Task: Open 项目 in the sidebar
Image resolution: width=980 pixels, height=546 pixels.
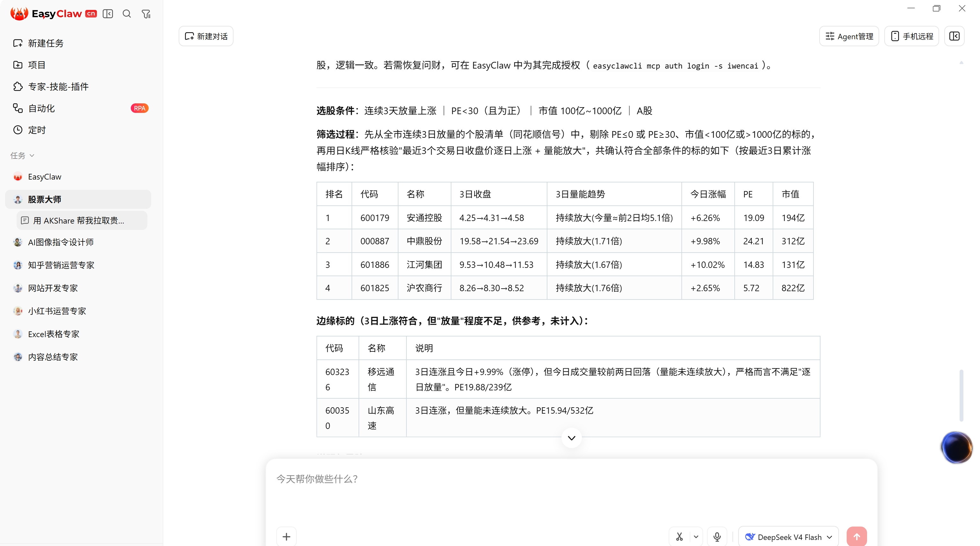Action: pyautogui.click(x=78, y=65)
